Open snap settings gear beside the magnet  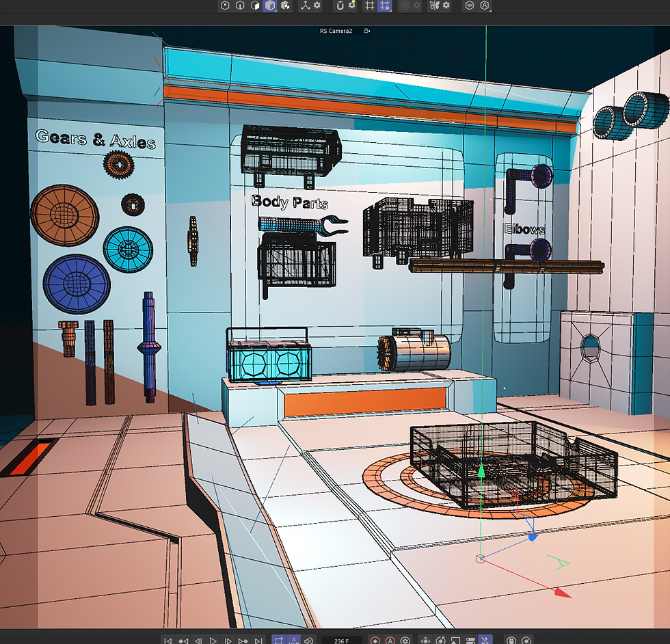pyautogui.click(x=351, y=5)
